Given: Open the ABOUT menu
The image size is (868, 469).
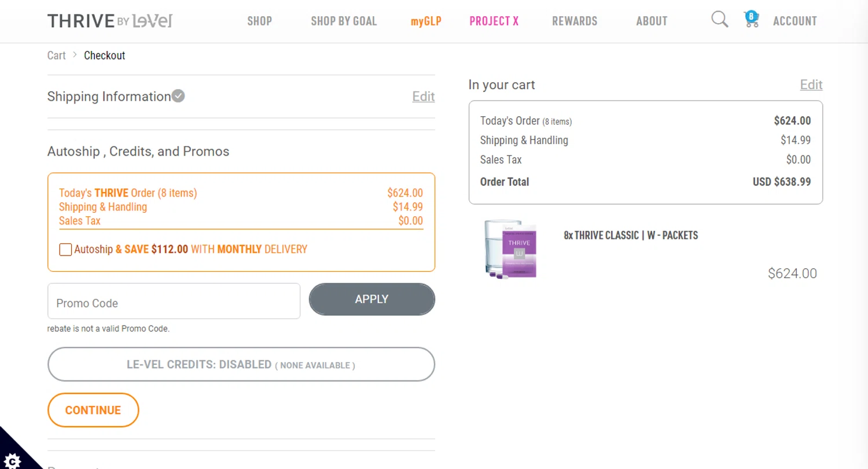Looking at the screenshot, I should point(652,21).
